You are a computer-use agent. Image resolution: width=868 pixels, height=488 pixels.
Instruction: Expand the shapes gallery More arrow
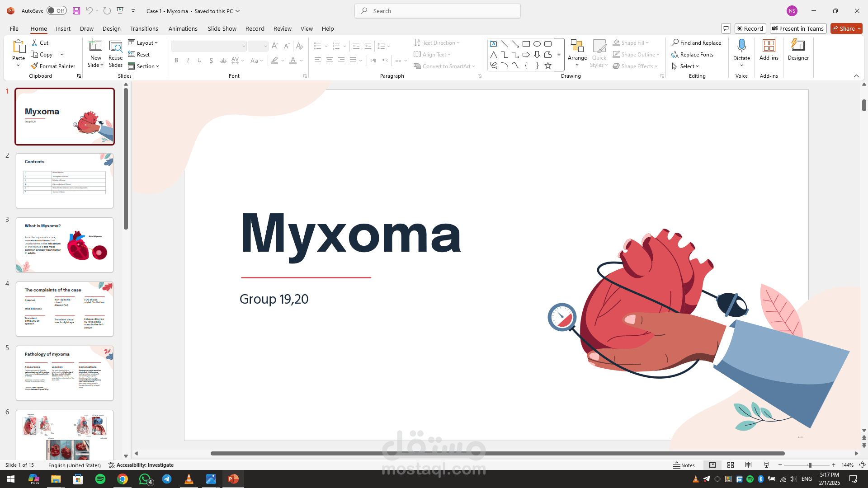pos(559,55)
